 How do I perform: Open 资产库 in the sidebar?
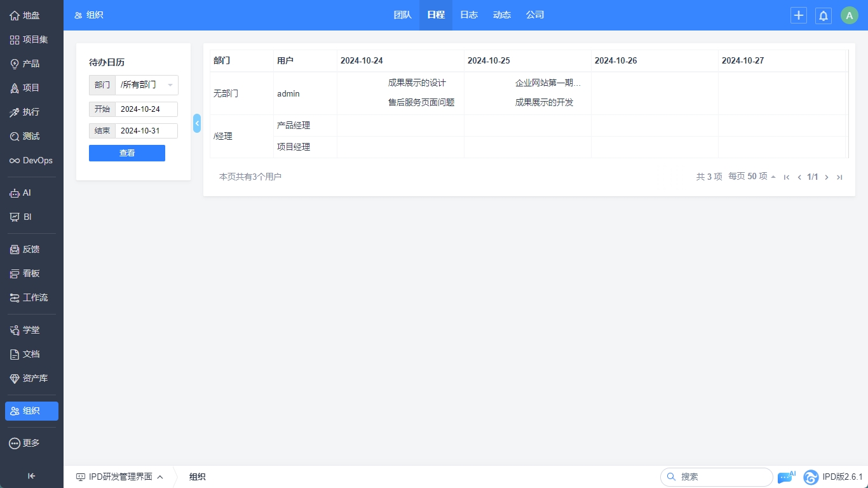tap(32, 378)
